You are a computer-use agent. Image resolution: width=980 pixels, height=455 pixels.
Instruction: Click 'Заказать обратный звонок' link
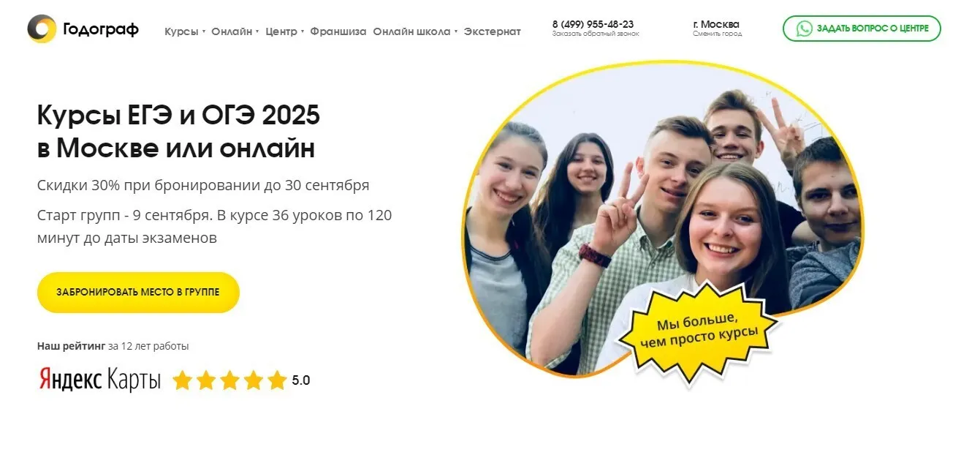tap(596, 34)
